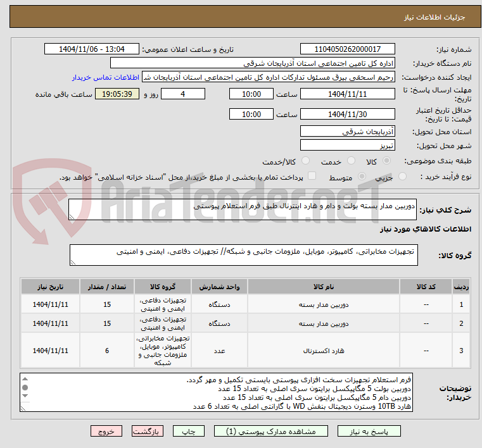Viewport: 482px width, 448px height.
Task: Click the شرح کلی نیاز description textbox
Action: [x=242, y=209]
